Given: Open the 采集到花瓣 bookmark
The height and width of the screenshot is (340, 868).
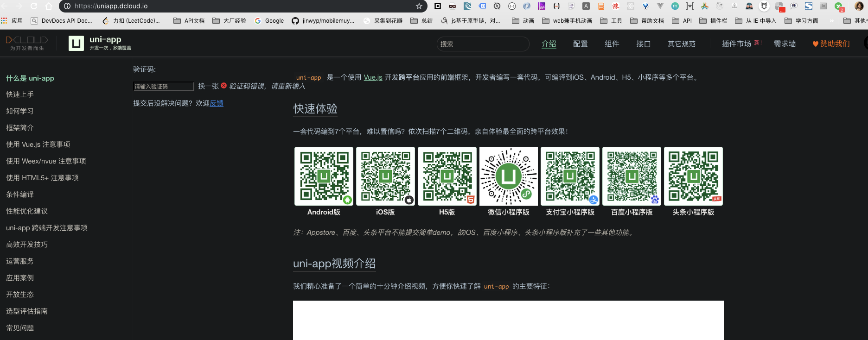Looking at the screenshot, I should pos(383,21).
